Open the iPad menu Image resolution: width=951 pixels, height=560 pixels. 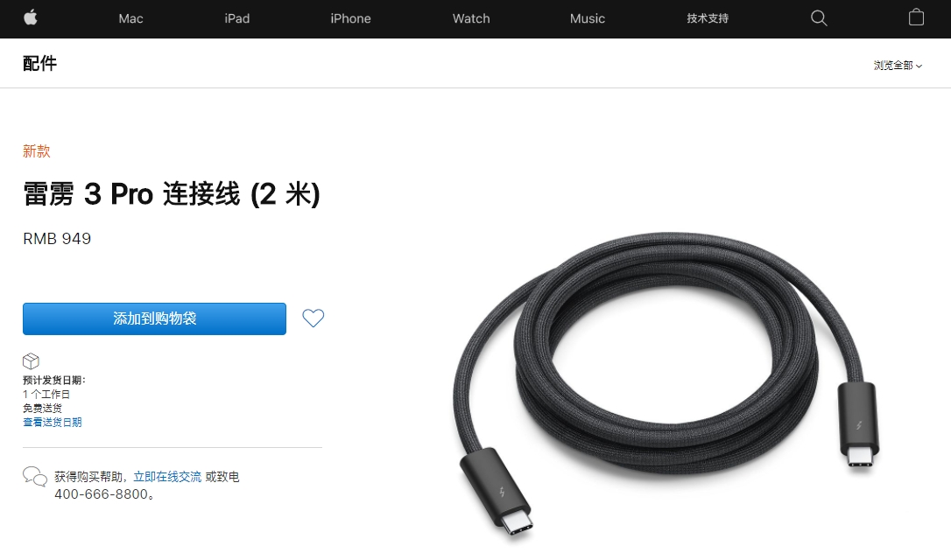coord(237,18)
